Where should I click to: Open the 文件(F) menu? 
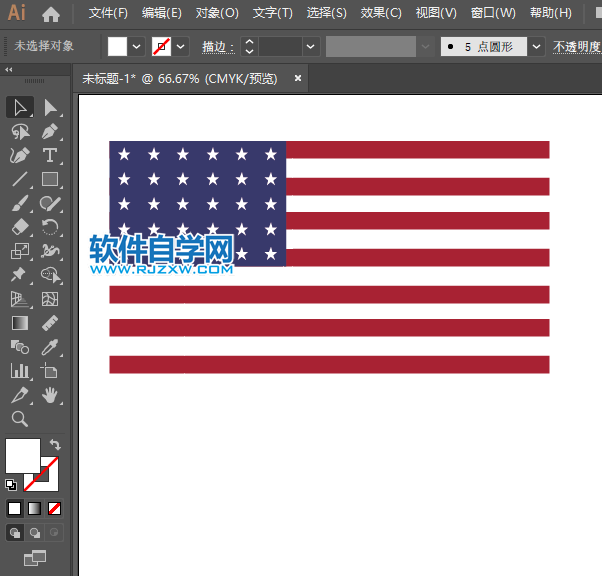[x=108, y=13]
